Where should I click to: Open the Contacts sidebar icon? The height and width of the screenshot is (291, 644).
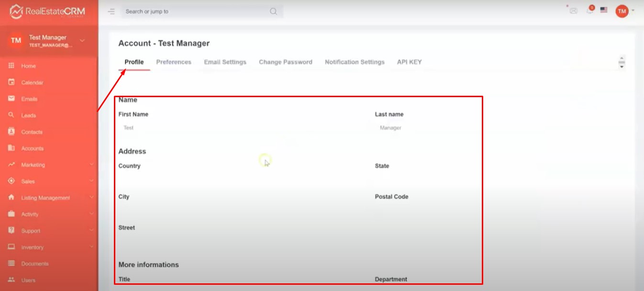[x=11, y=132]
